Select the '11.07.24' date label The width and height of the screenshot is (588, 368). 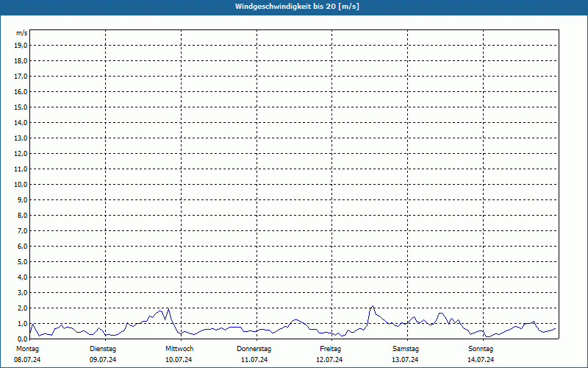254,360
